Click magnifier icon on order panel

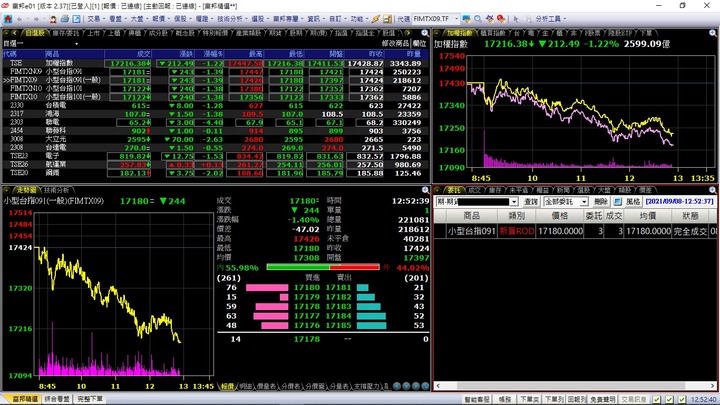tap(713, 190)
